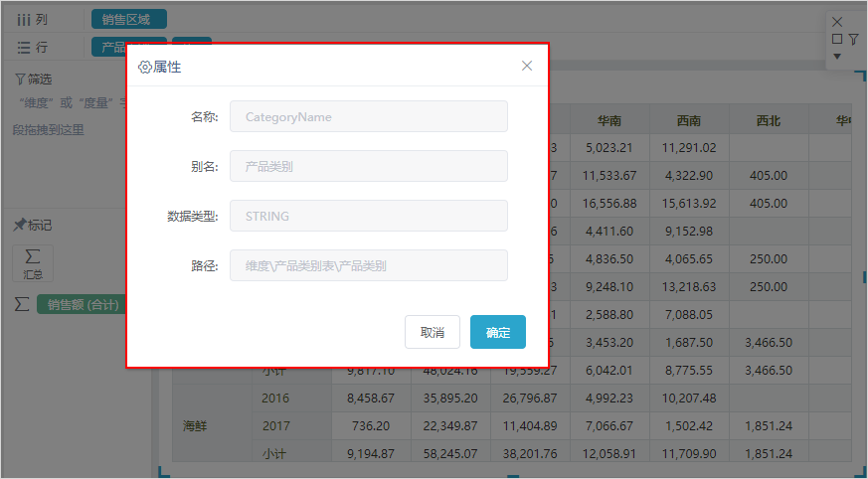868x479 pixels.
Task: Click the 西南 column header
Action: (689, 120)
